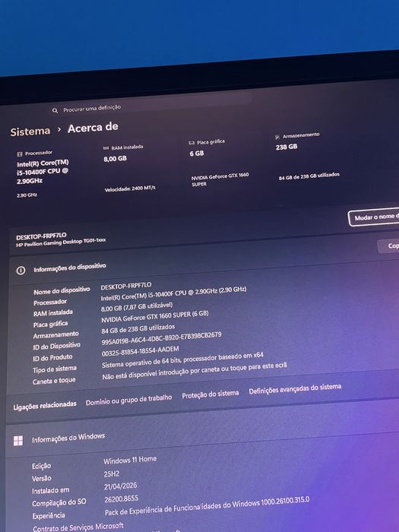Click the Acerca de breadcrumb title

click(93, 128)
